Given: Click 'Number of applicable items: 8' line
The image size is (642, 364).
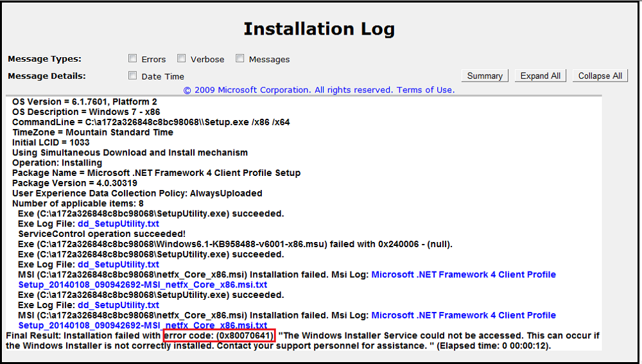Looking at the screenshot, I should click(78, 204).
